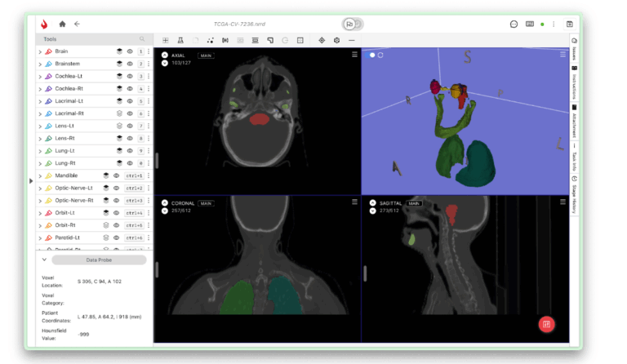Click the red floating action button
This screenshot has height=364, width=627.
point(546,324)
